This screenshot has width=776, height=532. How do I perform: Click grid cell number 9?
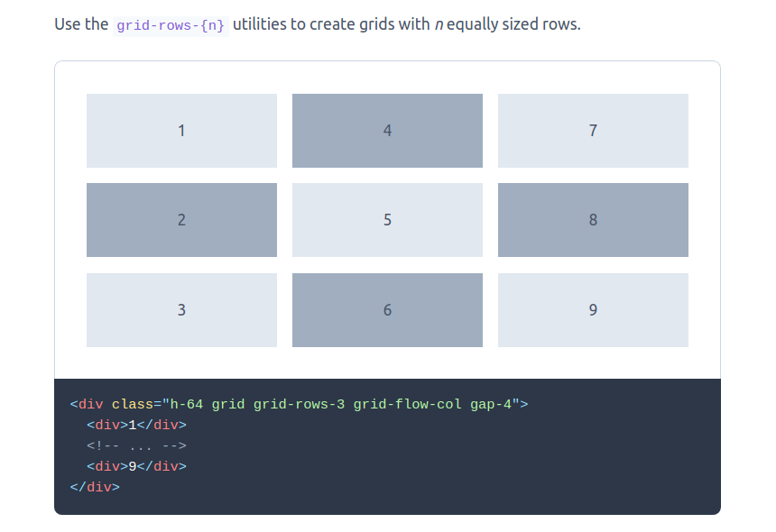click(593, 310)
